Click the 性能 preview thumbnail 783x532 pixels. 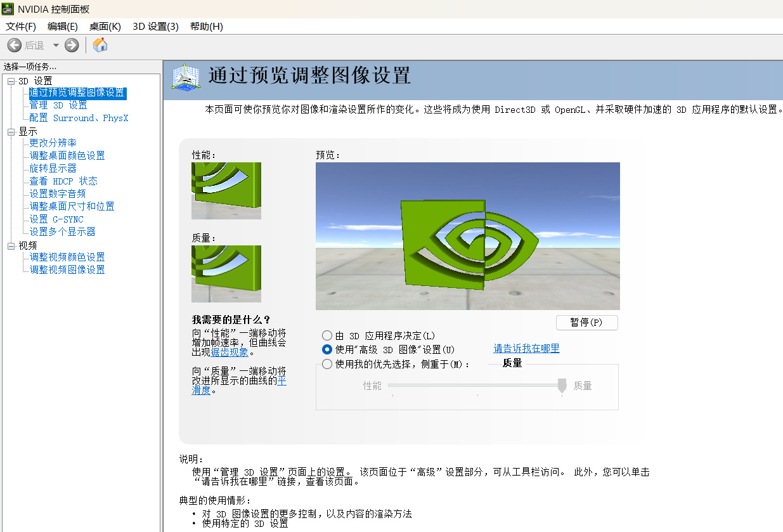pos(226,191)
